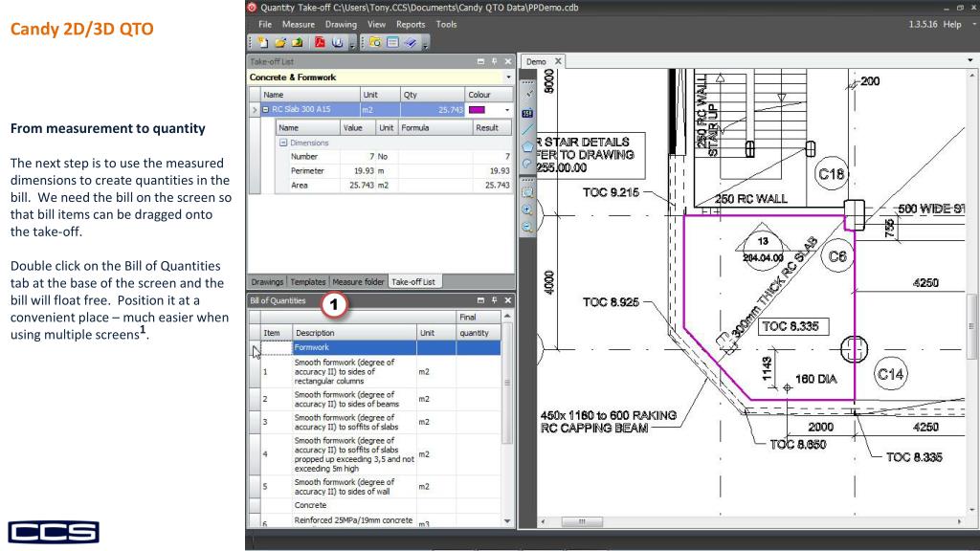The height and width of the screenshot is (551, 980).
Task: Click the New document toolbar icon
Action: tap(263, 42)
